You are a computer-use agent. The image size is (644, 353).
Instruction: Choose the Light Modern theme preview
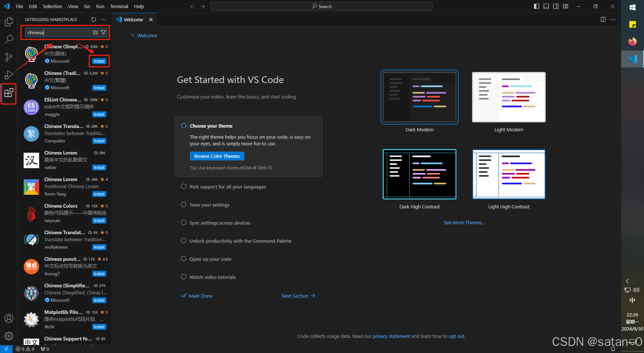point(509,97)
